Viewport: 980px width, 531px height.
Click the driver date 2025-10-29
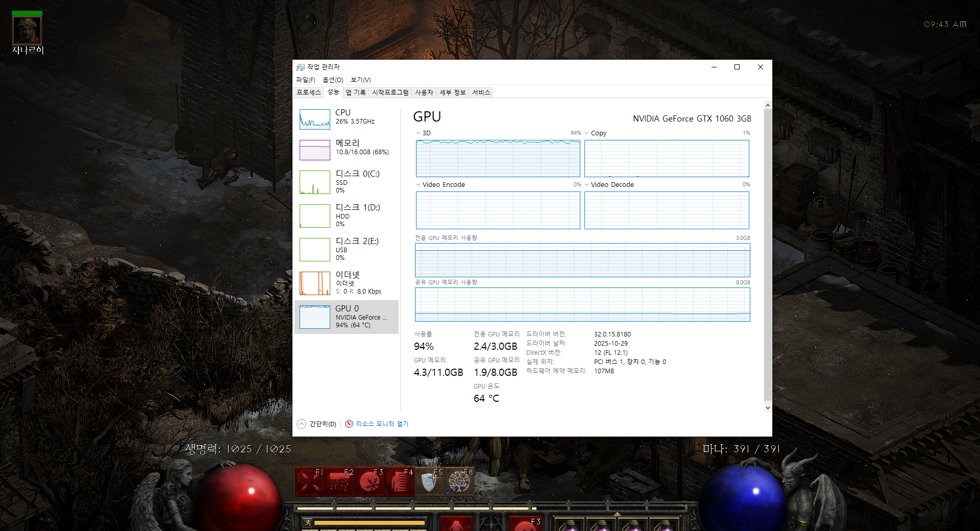611,344
